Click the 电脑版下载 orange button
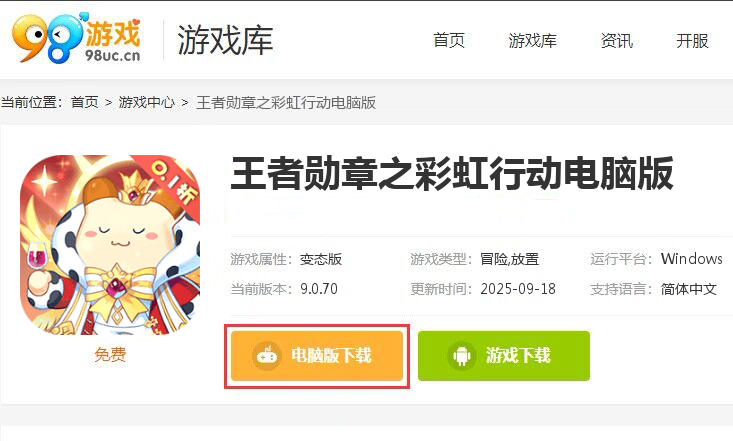Screen dimensions: 733x441 tap(317, 356)
